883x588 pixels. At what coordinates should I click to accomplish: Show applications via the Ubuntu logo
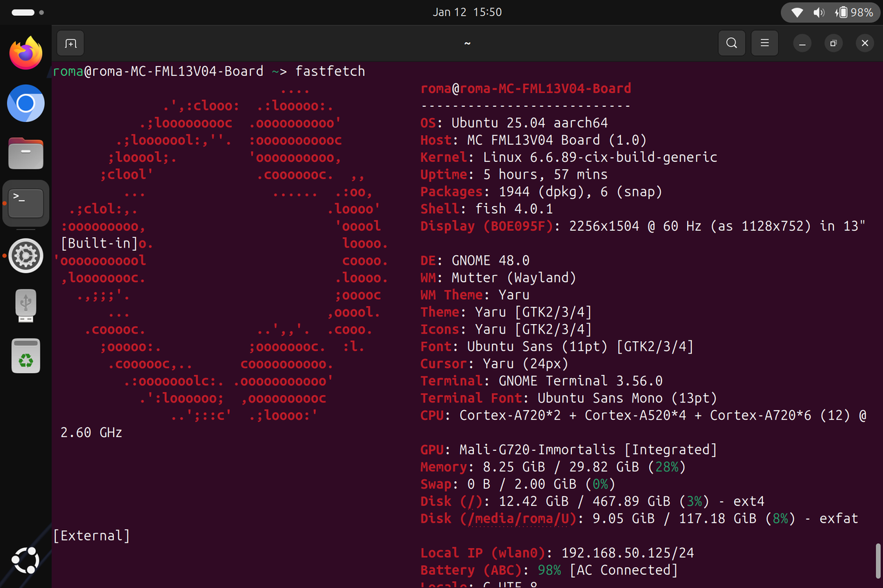click(26, 561)
